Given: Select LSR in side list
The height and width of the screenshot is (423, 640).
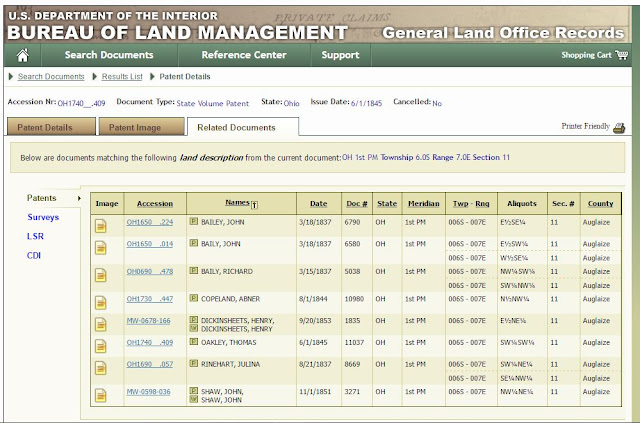Looking at the screenshot, I should (36, 236).
